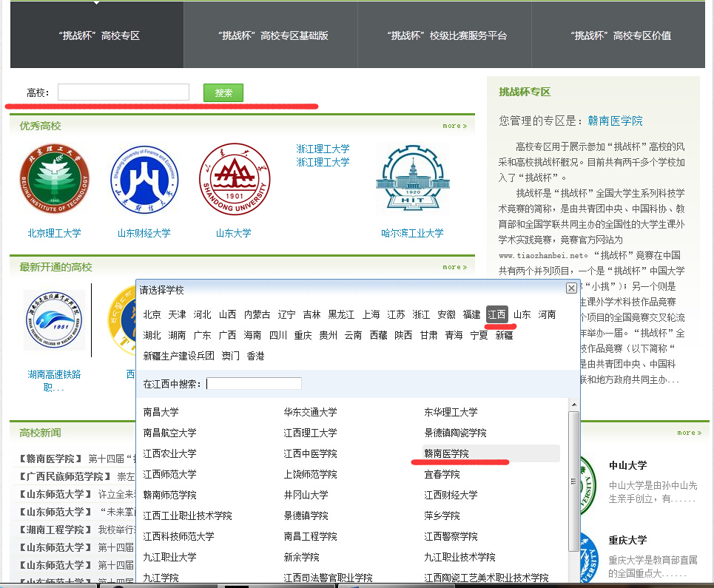The height and width of the screenshot is (588, 714).
Task: Focus the 在江西中搜索 input field
Action: (x=254, y=384)
